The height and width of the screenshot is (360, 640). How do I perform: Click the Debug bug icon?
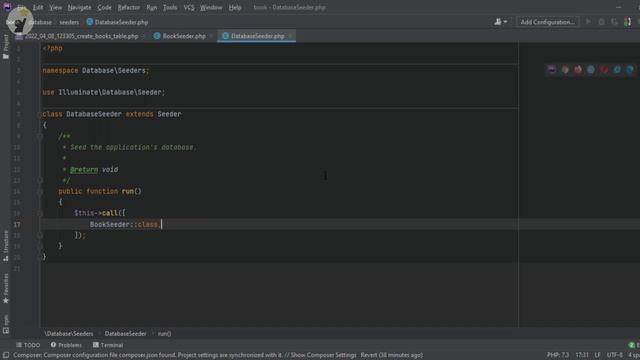point(601,22)
